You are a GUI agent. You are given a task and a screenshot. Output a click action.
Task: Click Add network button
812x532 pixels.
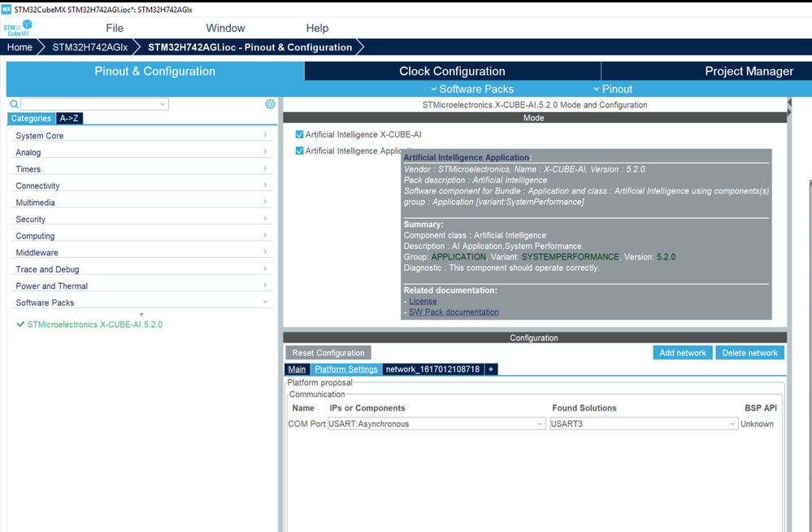tap(683, 353)
